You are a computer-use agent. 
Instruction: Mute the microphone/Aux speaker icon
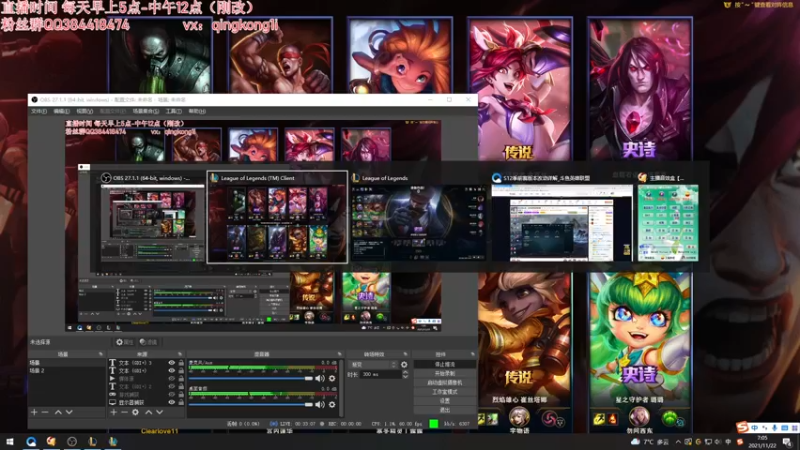pos(320,379)
